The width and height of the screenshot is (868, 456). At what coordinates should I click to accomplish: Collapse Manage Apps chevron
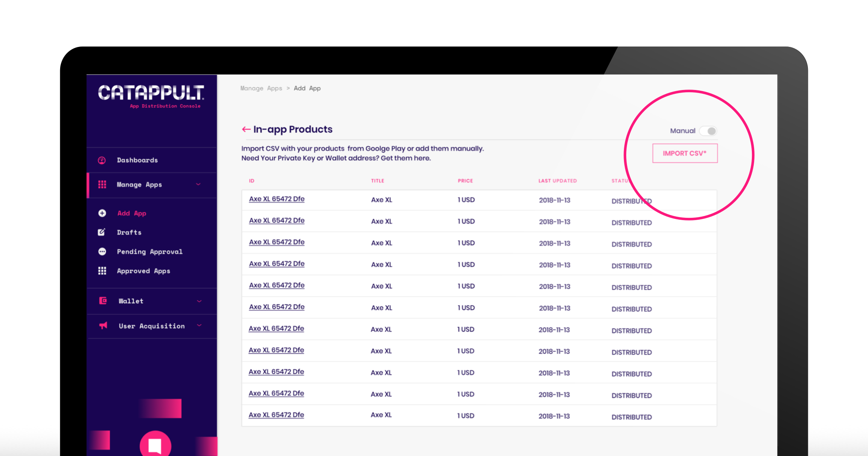click(x=198, y=184)
